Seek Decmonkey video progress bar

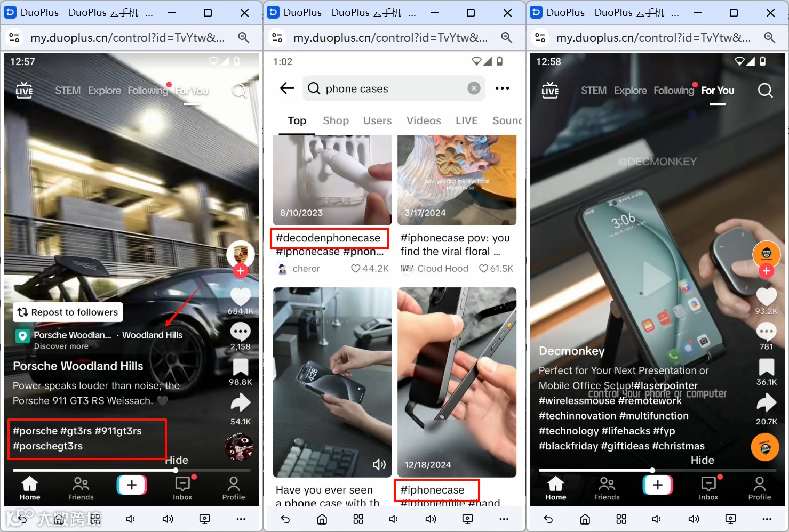658,470
